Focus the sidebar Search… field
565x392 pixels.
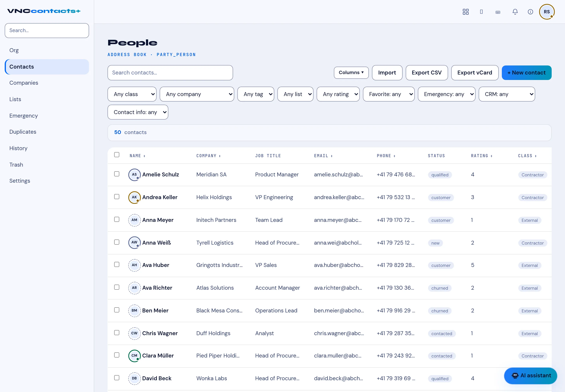pos(47,30)
